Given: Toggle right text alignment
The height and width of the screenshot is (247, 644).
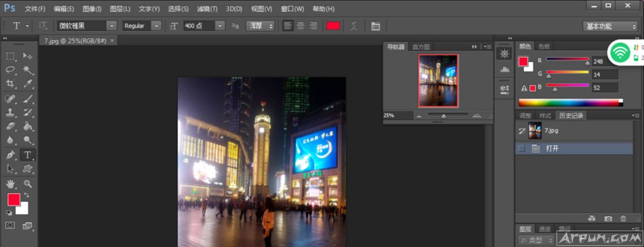Looking at the screenshot, I should [313, 26].
